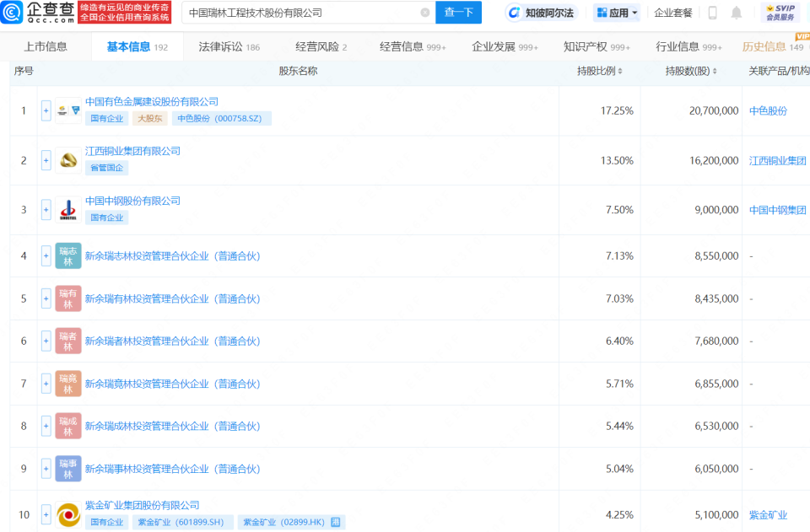Open the mobile phone app icon
Screen dimensions: 810x532
click(x=712, y=13)
